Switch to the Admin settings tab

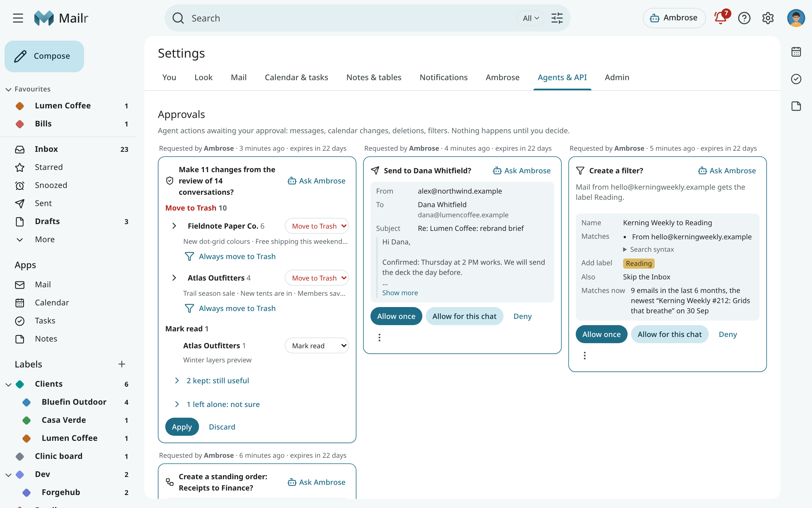[x=617, y=77]
